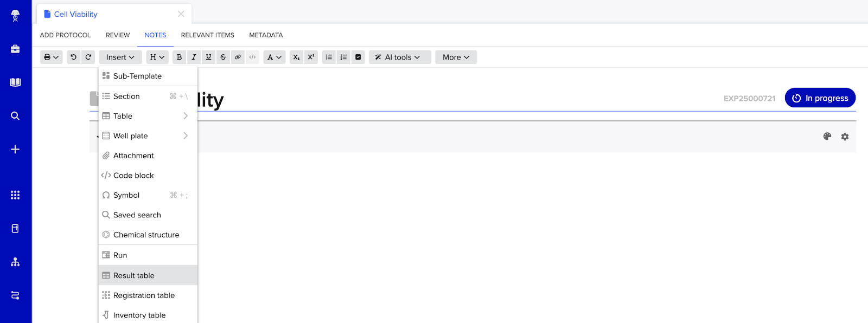Open search from the left sidebar
The height and width of the screenshot is (323, 868).
point(15,116)
